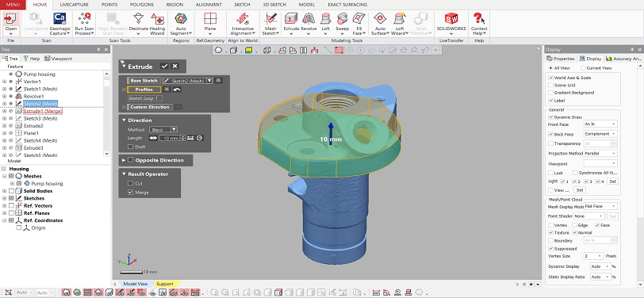Run Auto Segment on regions

[181, 25]
